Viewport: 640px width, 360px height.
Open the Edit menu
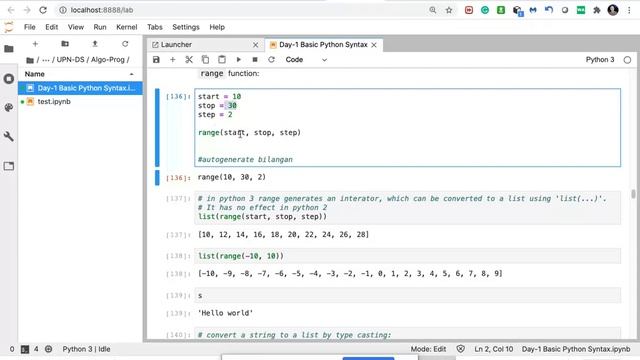(51, 27)
